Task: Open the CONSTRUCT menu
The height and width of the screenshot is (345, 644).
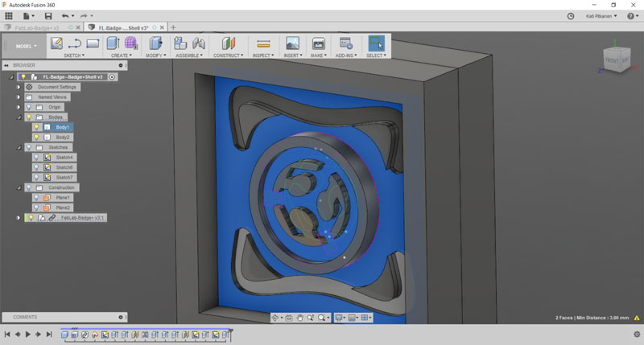Action: pos(229,55)
